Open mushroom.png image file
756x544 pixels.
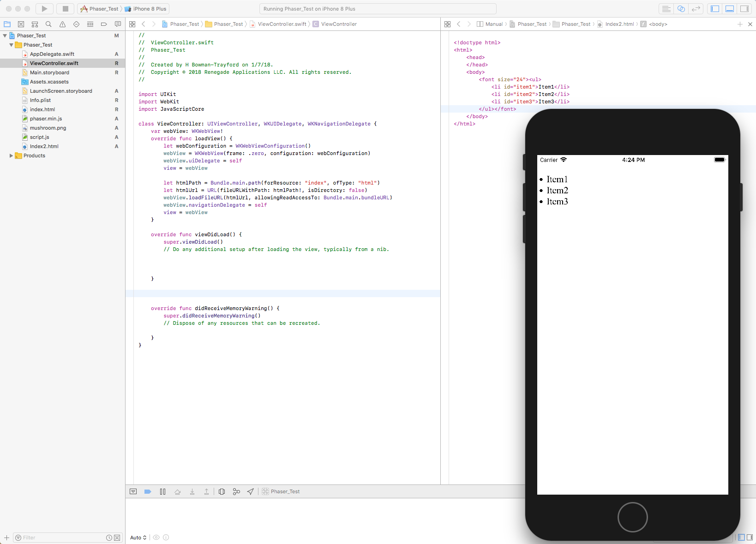48,128
